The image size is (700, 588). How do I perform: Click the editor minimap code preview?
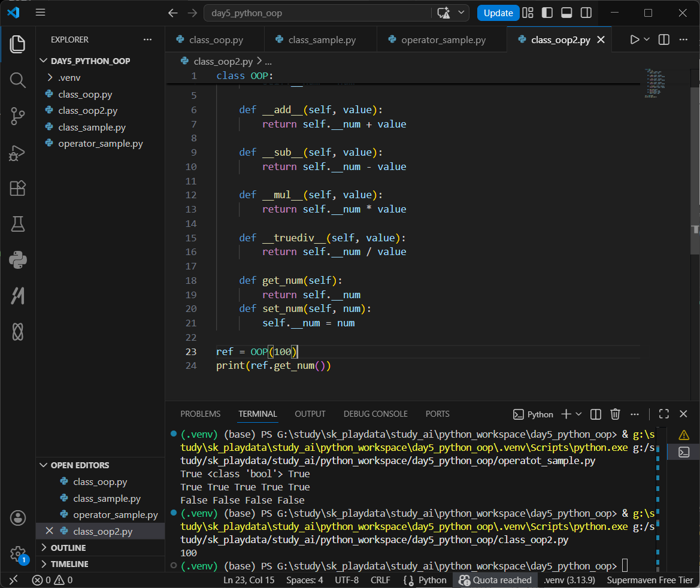tap(654, 83)
